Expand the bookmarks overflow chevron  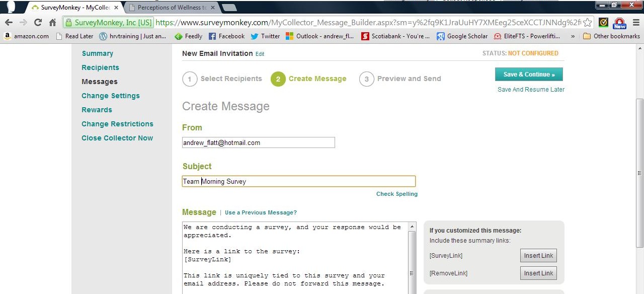click(x=573, y=36)
